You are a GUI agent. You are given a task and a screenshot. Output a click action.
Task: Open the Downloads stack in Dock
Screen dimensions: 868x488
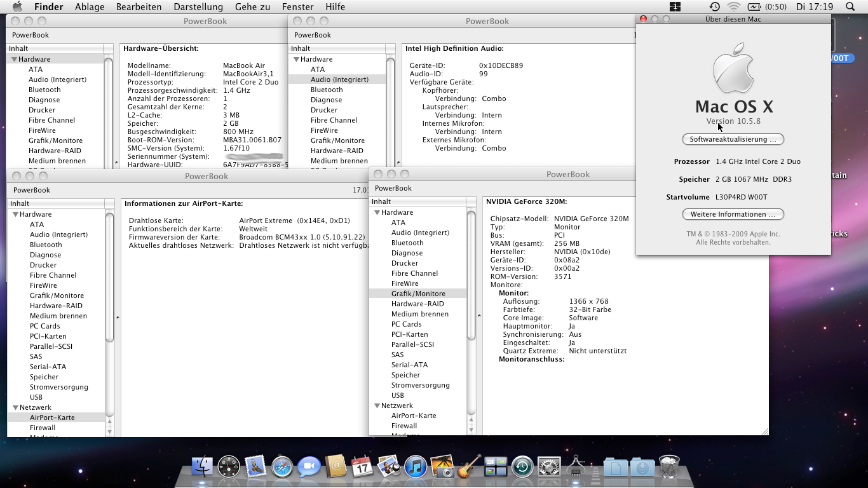coord(642,468)
